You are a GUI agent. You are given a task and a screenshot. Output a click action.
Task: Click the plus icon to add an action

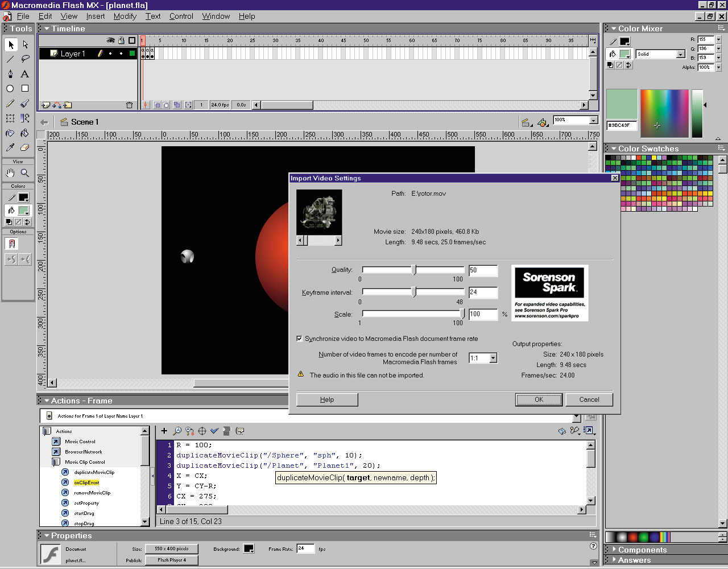point(164,431)
